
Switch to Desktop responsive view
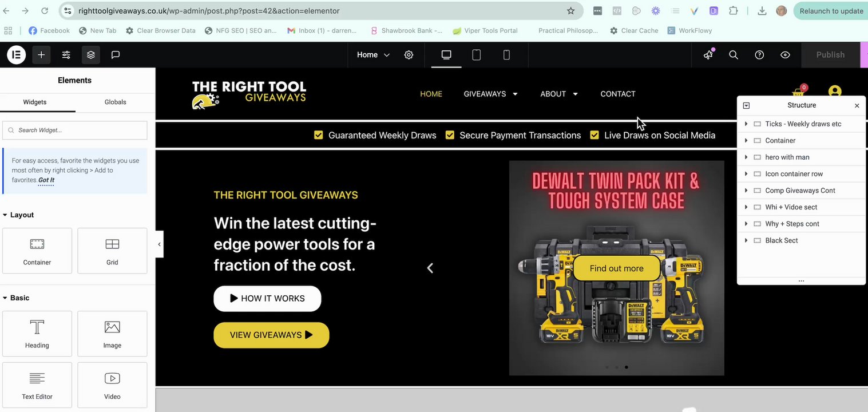[446, 55]
